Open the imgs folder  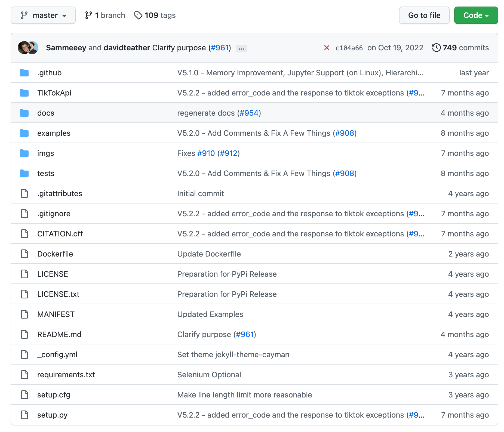[x=45, y=153]
